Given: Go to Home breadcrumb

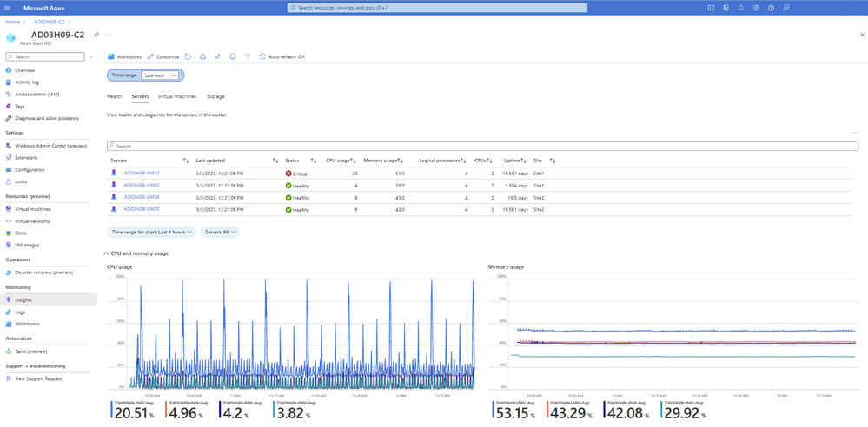Looking at the screenshot, I should [12, 22].
